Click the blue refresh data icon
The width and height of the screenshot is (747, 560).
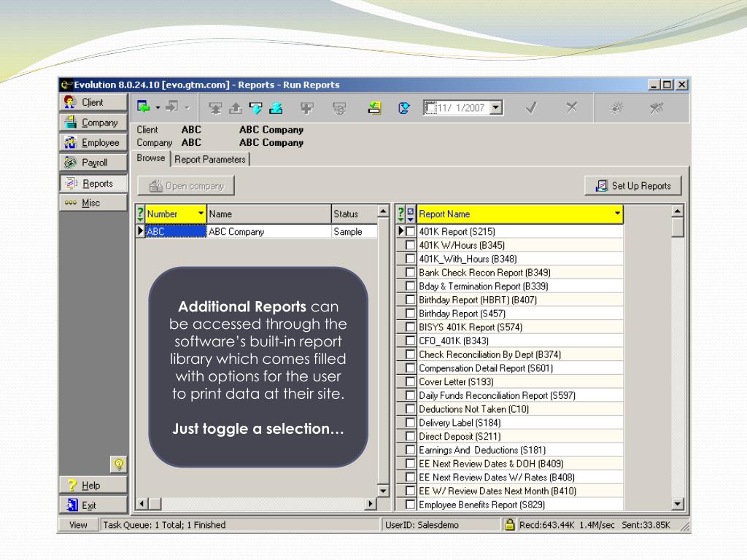pyautogui.click(x=404, y=109)
